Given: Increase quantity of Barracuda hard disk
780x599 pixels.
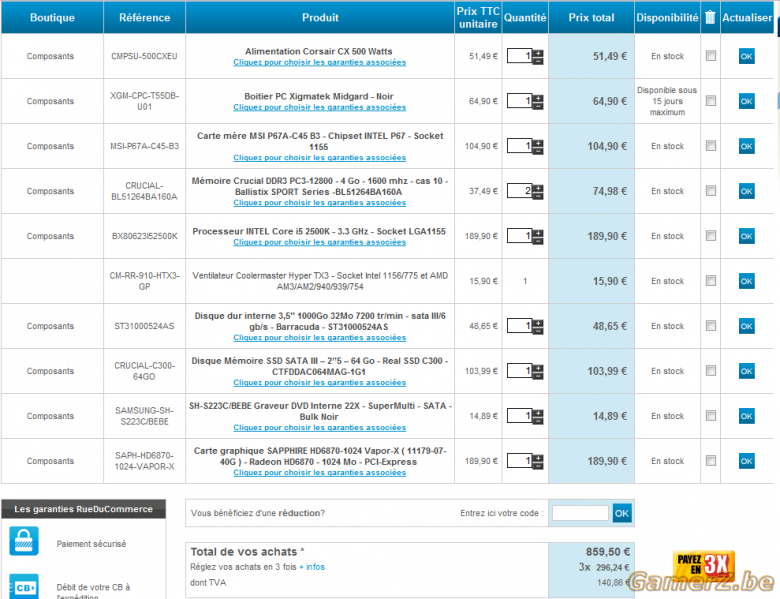Looking at the screenshot, I should pos(538,323).
